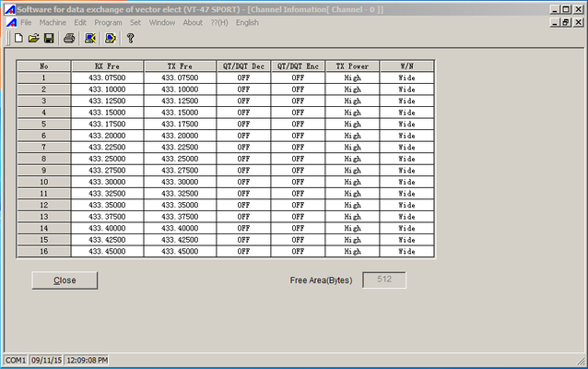588x369 pixels.
Task: Click RX Fre cell 433.22500
Action: coord(107,148)
